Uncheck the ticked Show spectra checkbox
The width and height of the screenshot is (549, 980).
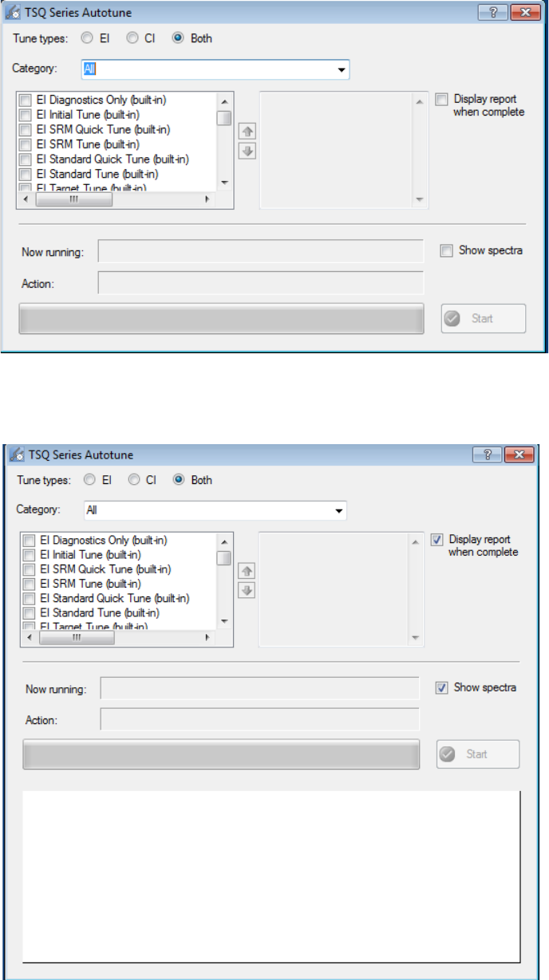441,687
